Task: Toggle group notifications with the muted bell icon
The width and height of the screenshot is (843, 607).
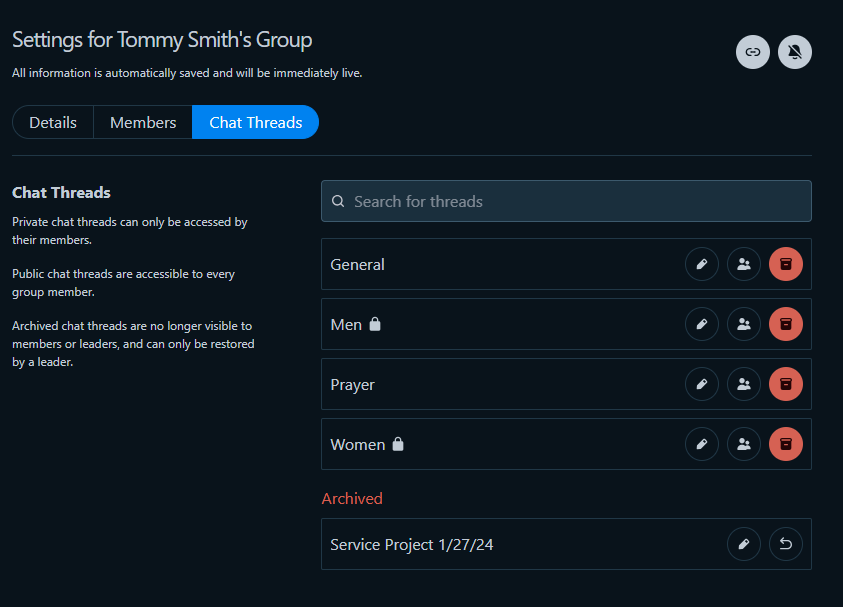Action: tap(795, 52)
